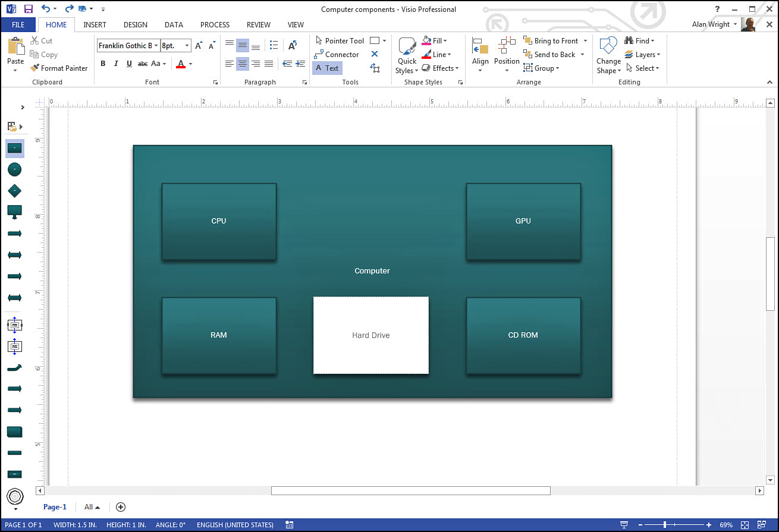Click the Align button

click(x=480, y=55)
